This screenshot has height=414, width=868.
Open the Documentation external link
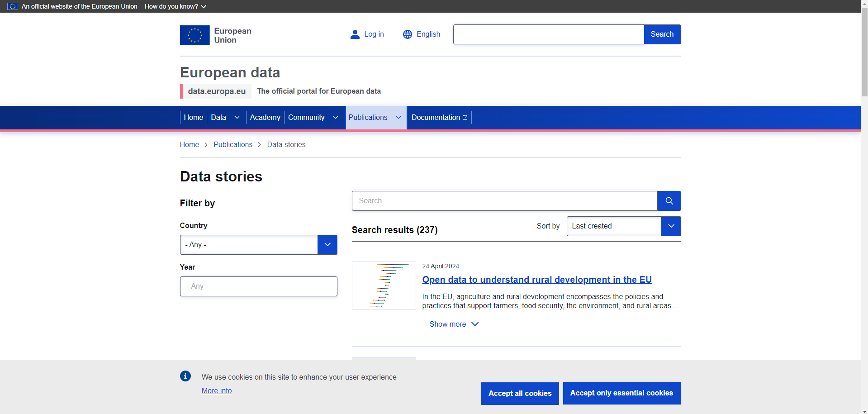[x=439, y=118]
